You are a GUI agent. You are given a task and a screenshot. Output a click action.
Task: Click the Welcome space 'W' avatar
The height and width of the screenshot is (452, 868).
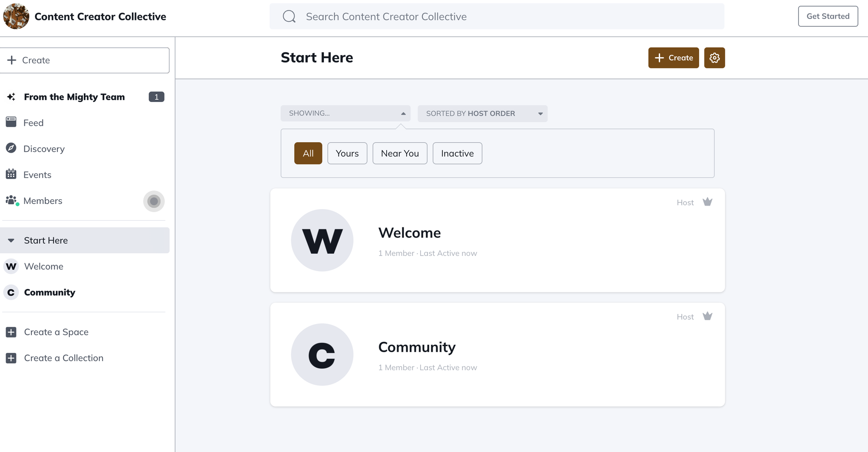322,240
